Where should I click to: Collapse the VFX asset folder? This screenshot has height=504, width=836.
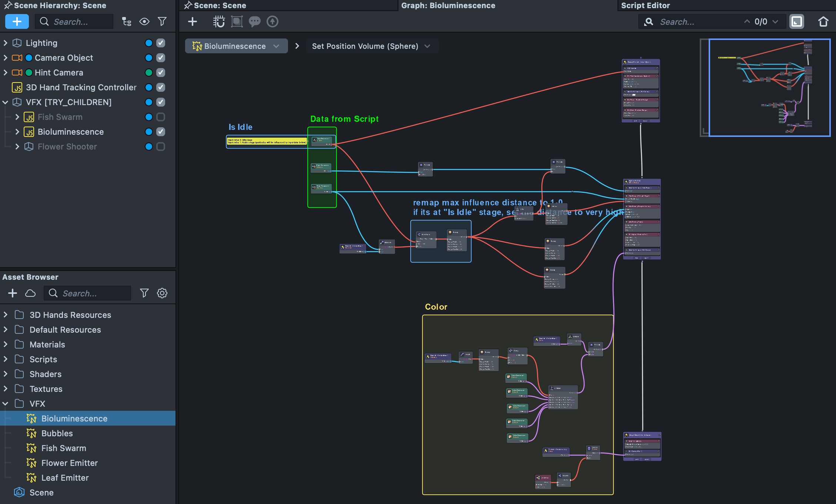tap(6, 404)
